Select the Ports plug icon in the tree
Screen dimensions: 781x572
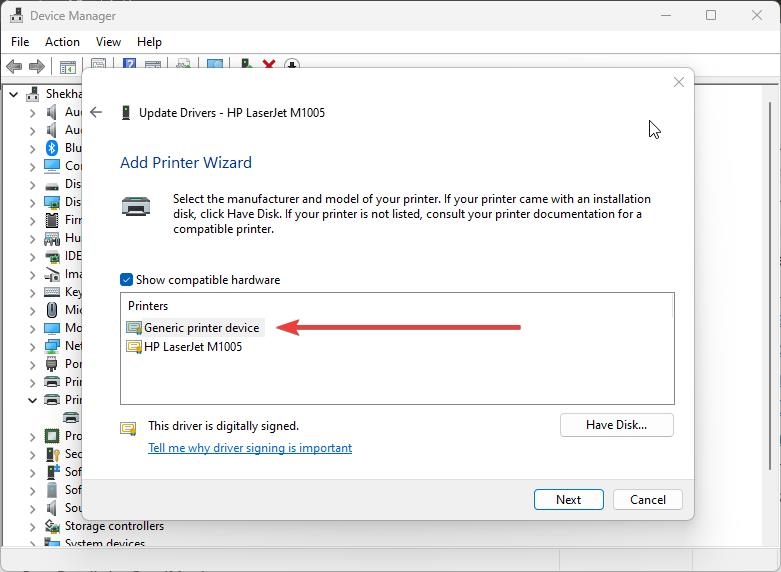pos(52,364)
